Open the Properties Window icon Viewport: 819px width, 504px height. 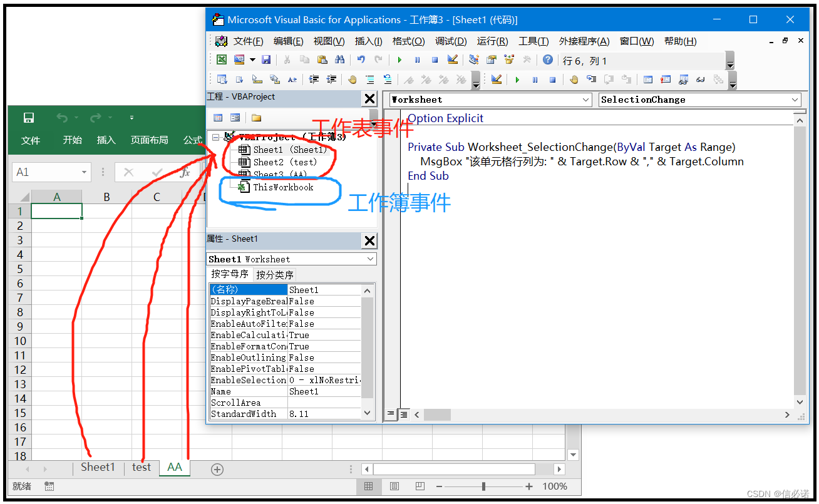[x=492, y=59]
